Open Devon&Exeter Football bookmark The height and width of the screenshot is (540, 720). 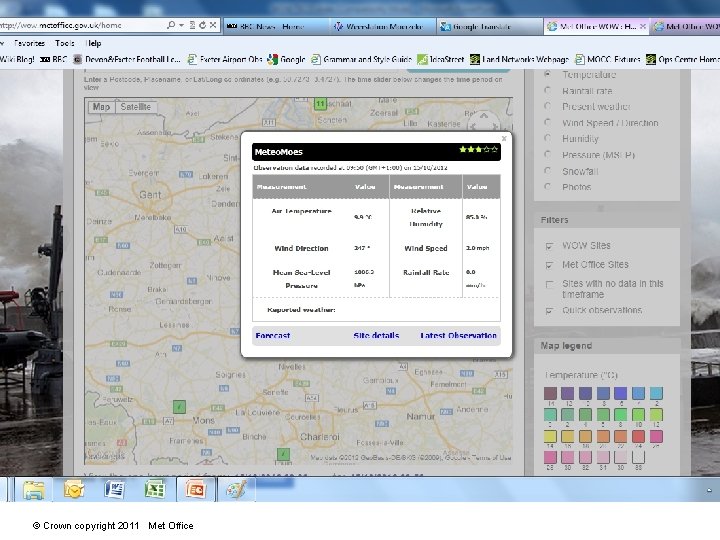[x=127, y=59]
